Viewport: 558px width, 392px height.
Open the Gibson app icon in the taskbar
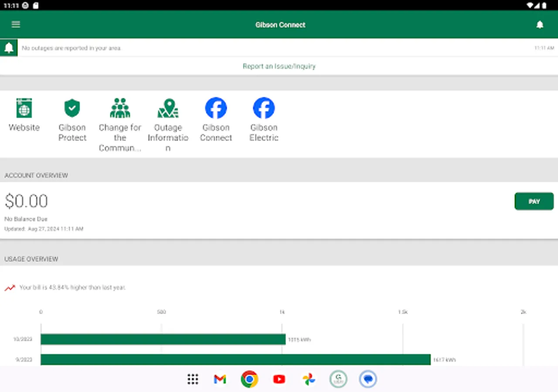pyautogui.click(x=338, y=379)
